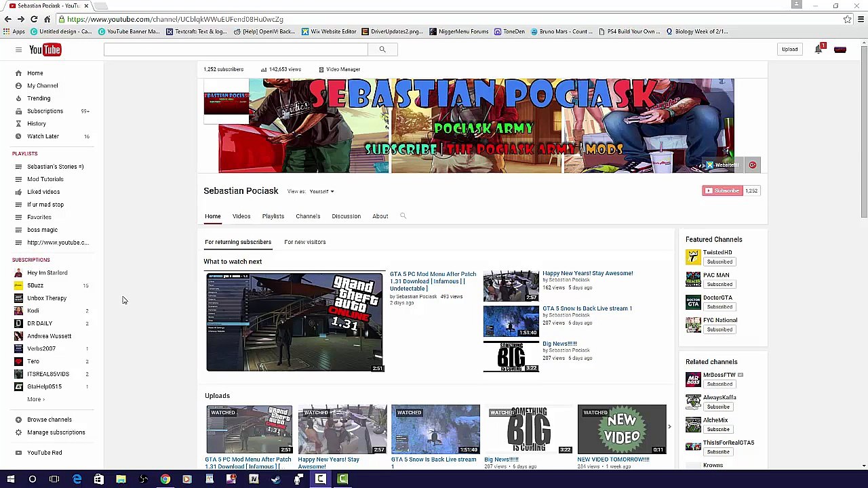868x488 pixels.
Task: Open the 'View as: Yourself' dropdown
Action: 321,191
